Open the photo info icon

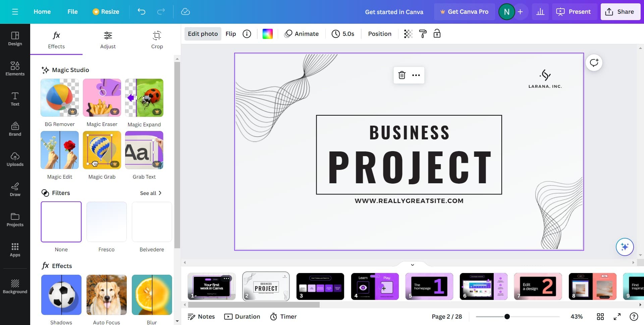tap(247, 34)
